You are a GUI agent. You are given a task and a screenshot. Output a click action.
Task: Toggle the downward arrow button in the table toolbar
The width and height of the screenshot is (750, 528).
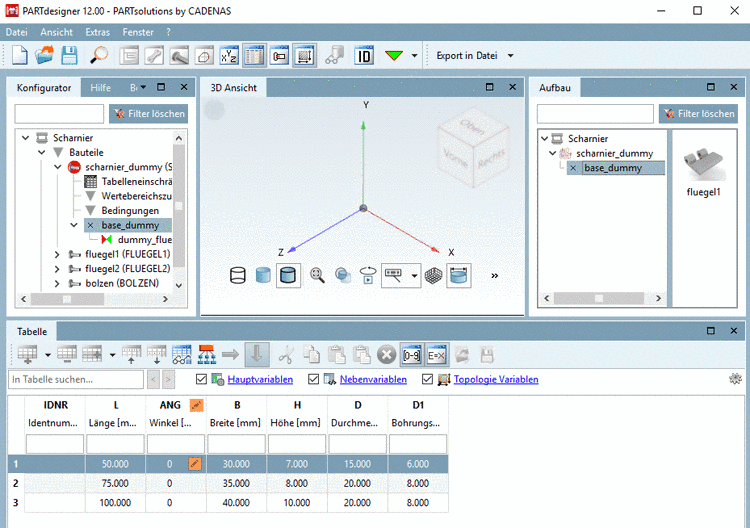pos(257,355)
